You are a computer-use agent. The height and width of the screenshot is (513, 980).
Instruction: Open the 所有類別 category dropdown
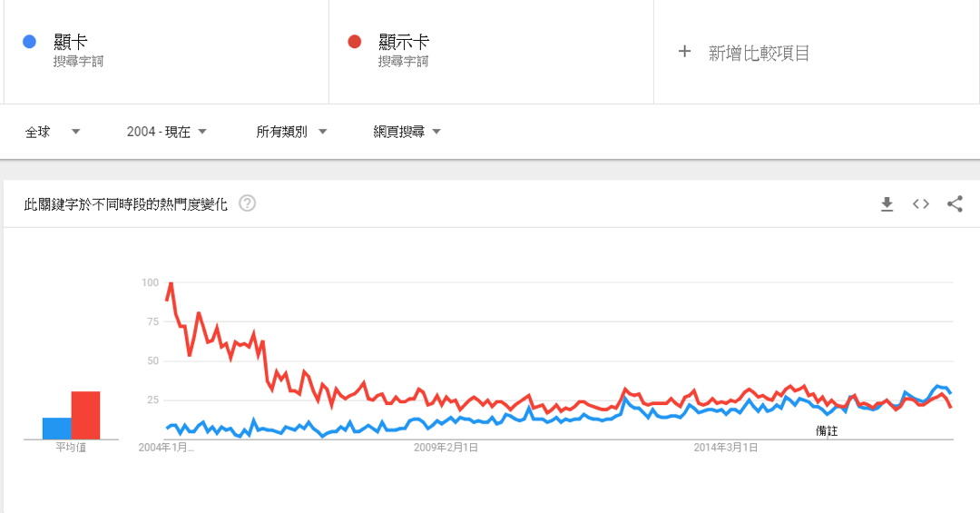click(x=291, y=132)
